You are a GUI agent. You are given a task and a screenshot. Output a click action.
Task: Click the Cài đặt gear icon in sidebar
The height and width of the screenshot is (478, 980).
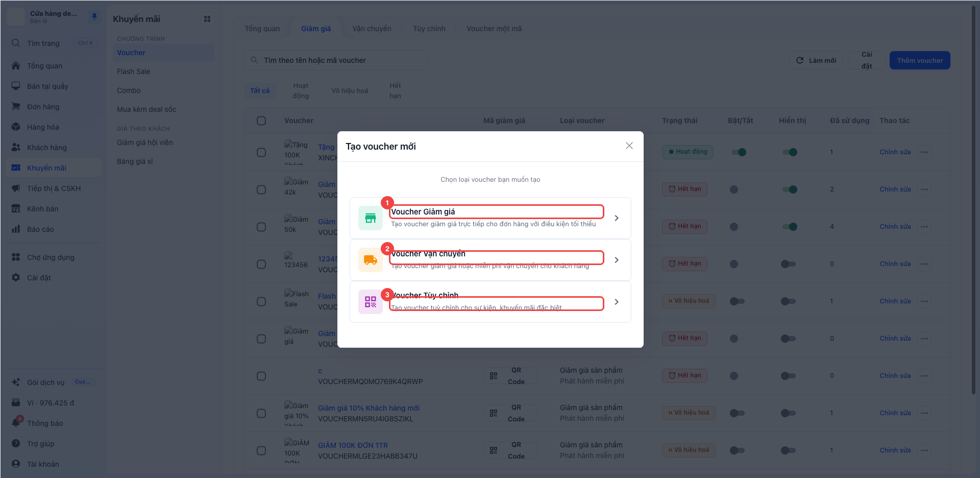[x=16, y=277]
